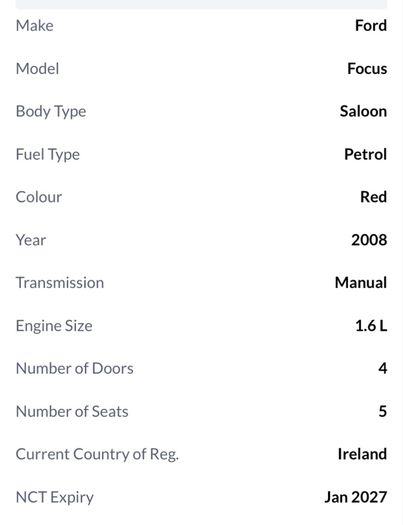Click the Model label

pyautogui.click(x=37, y=69)
